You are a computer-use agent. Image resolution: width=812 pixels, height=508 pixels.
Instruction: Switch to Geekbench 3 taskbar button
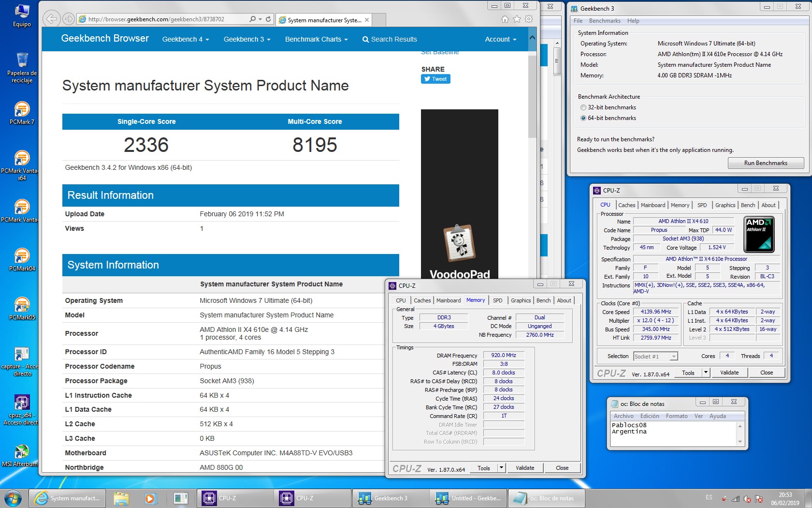pyautogui.click(x=391, y=498)
